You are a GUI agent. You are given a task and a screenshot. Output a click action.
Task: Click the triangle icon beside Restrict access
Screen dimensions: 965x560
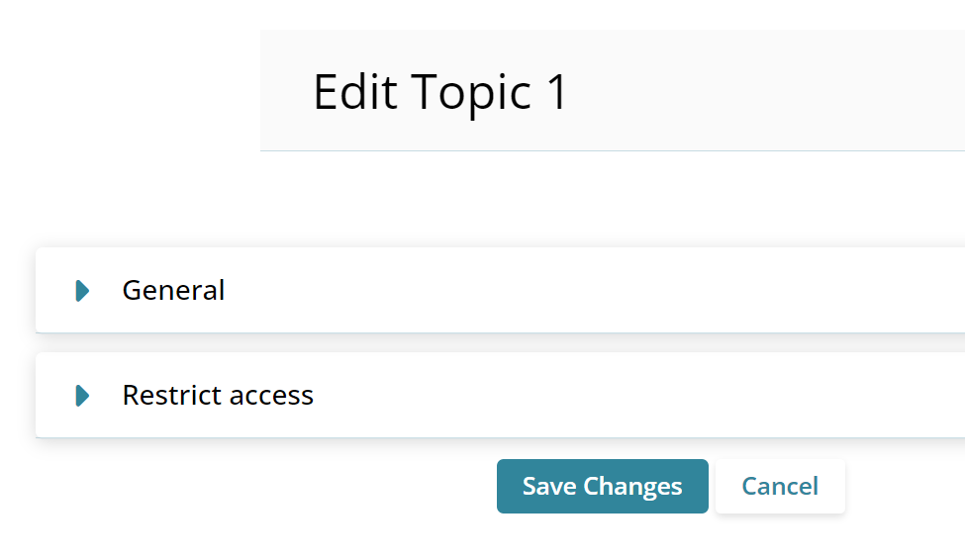(82, 396)
